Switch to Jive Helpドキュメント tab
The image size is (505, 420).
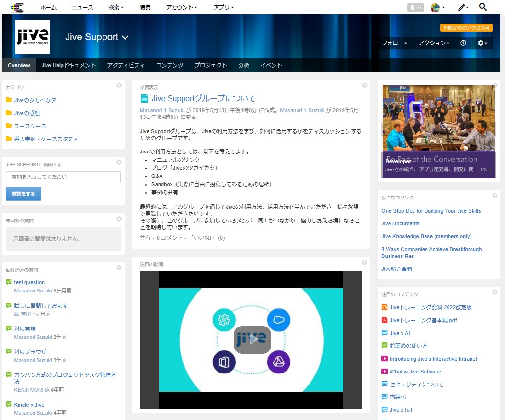69,65
